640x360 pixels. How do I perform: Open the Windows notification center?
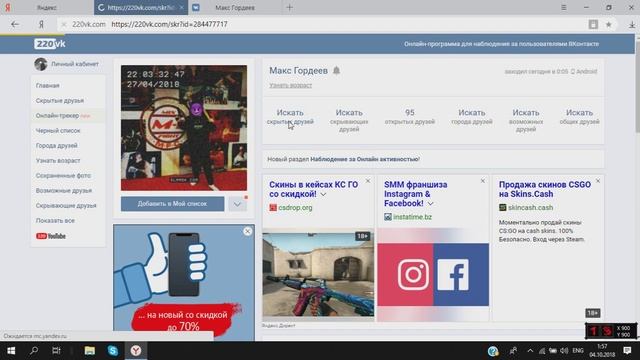click(627, 351)
